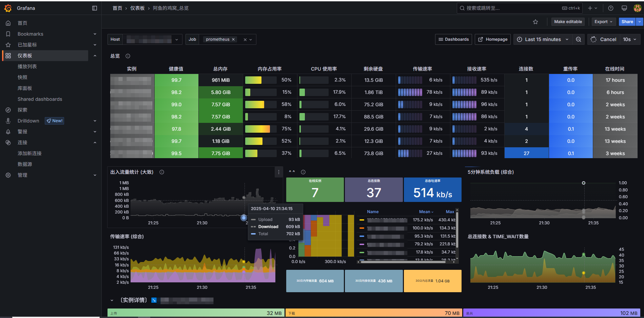Open the user avatar menu

click(x=638, y=8)
